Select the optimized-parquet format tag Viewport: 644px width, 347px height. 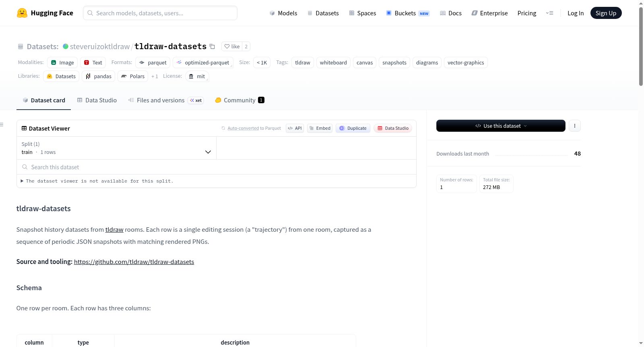[x=203, y=62]
